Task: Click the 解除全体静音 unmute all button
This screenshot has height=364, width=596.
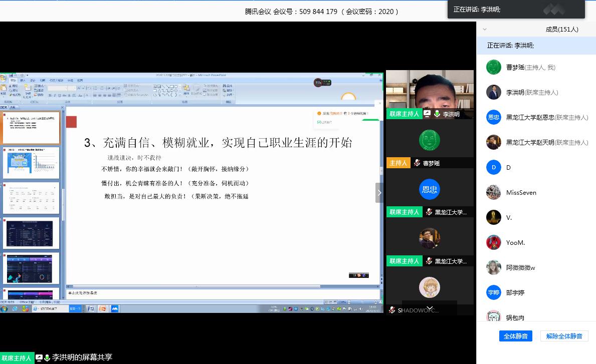Action: click(564, 336)
